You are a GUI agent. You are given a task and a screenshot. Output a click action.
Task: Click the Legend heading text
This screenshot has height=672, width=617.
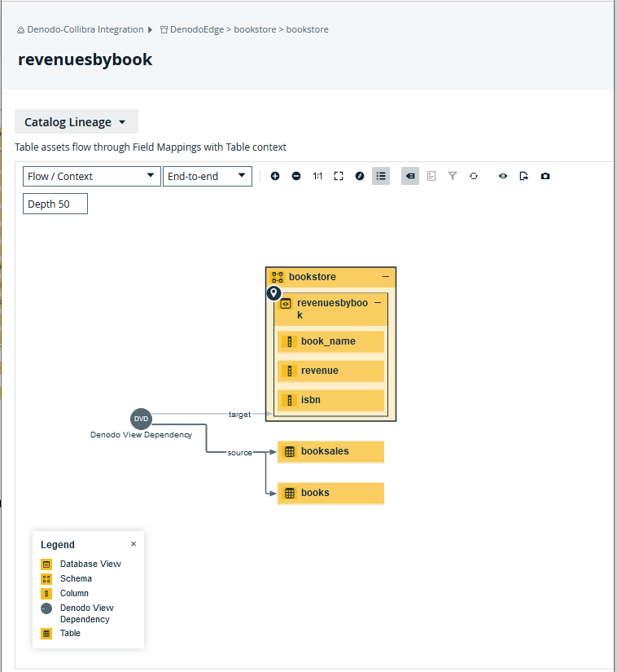pos(58,545)
